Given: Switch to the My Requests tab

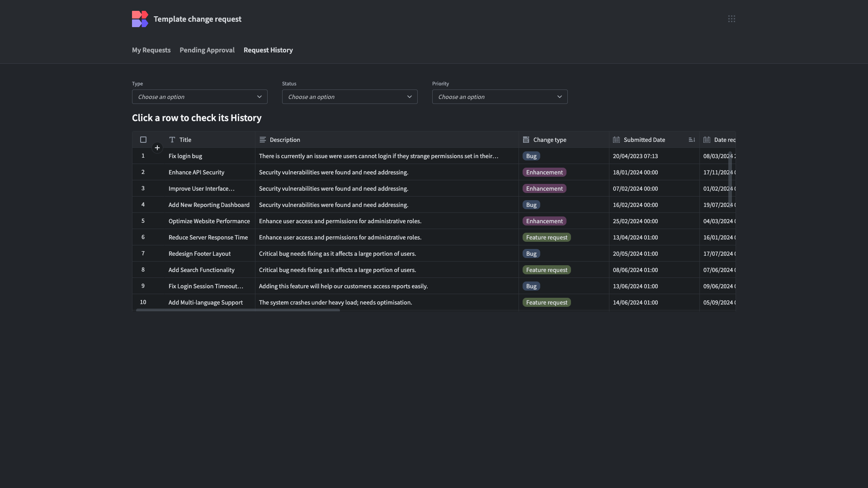Looking at the screenshot, I should click(151, 50).
